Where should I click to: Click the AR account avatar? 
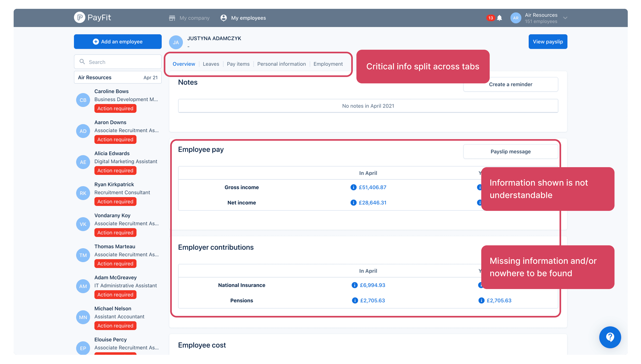[x=515, y=18]
